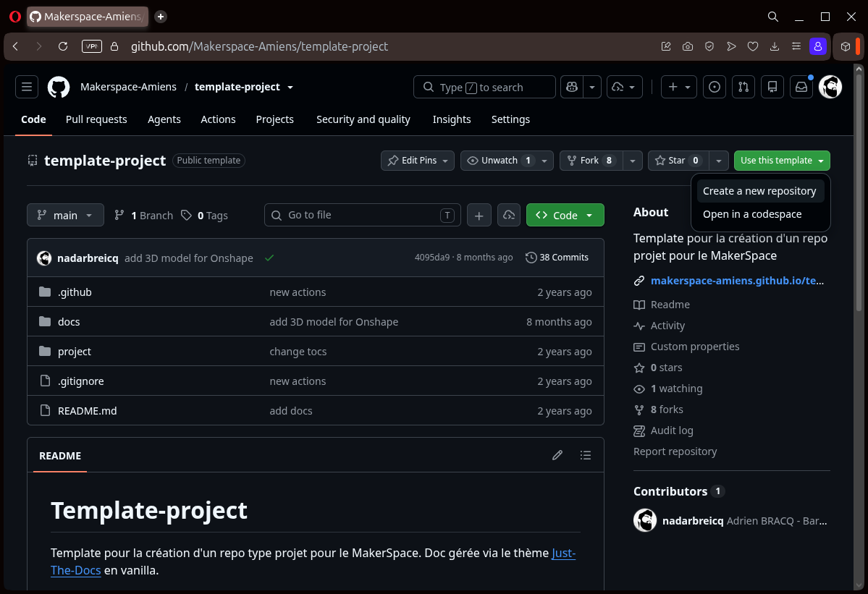868x594 pixels.
Task: Switch to the Agents tab
Action: (164, 119)
